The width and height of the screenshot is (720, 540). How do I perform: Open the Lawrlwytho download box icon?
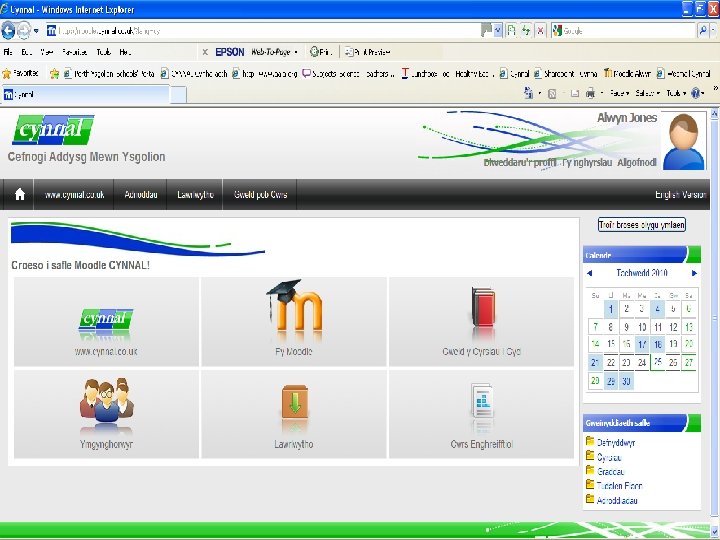click(294, 402)
